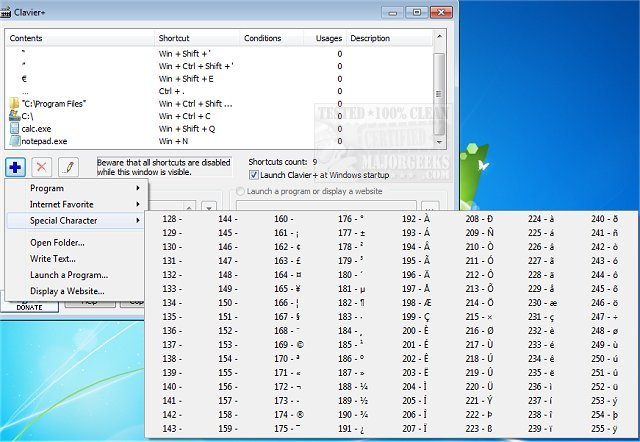Image resolution: width=640 pixels, height=442 pixels.
Task: Select the calc.exe shortcut entry
Action: coord(35,128)
